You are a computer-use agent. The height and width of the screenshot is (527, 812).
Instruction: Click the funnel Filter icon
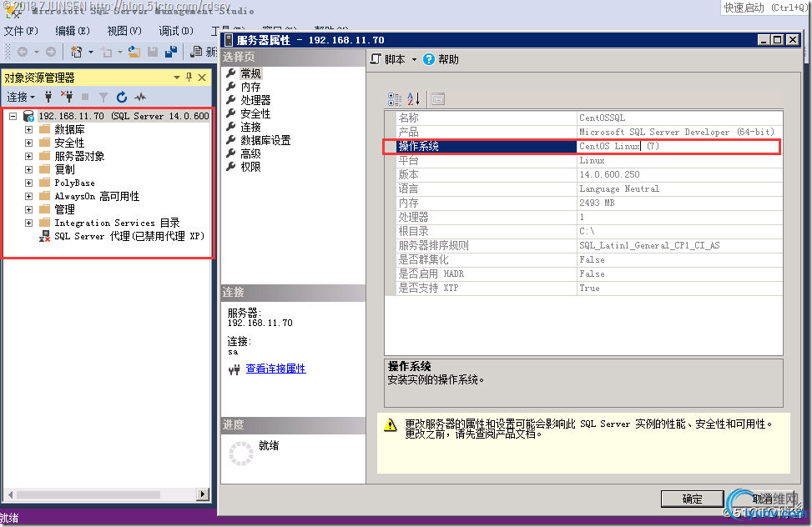pyautogui.click(x=103, y=97)
